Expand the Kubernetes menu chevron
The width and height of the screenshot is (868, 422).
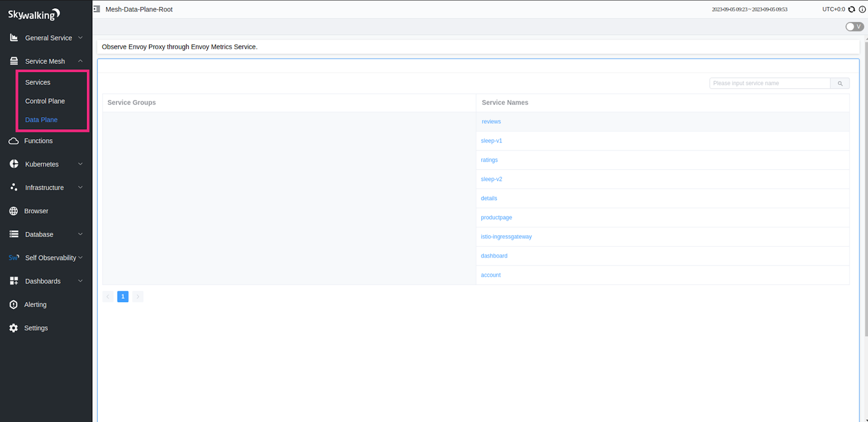[80, 164]
